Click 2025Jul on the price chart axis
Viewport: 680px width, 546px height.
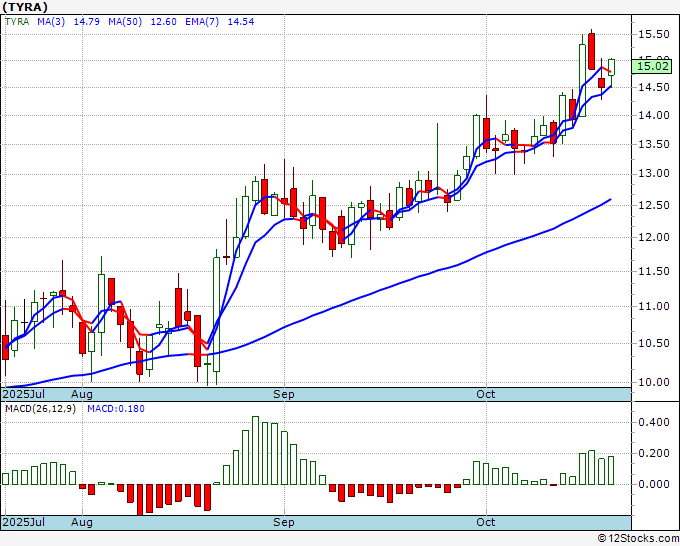(x=24, y=394)
